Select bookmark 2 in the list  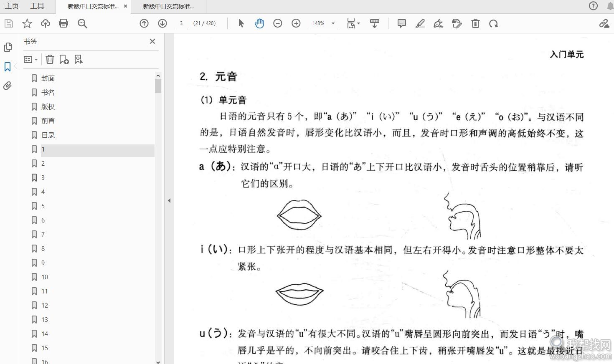pyautogui.click(x=43, y=164)
